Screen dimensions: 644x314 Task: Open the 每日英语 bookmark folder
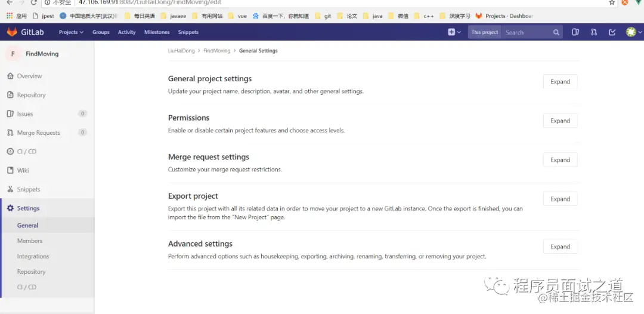pos(140,16)
